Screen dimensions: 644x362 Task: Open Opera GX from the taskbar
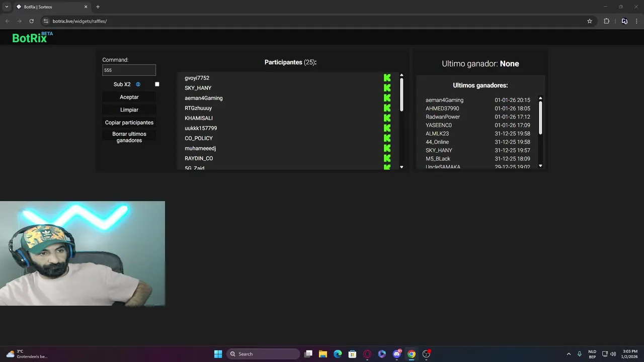click(367, 354)
